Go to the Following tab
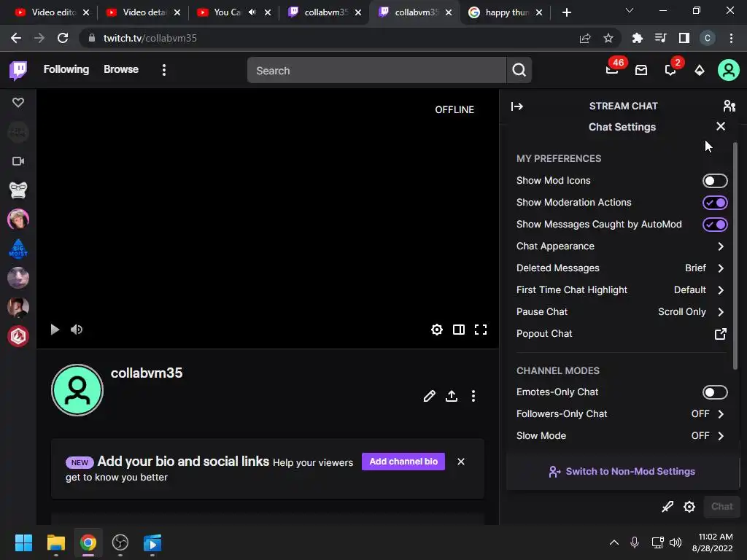 66,69
